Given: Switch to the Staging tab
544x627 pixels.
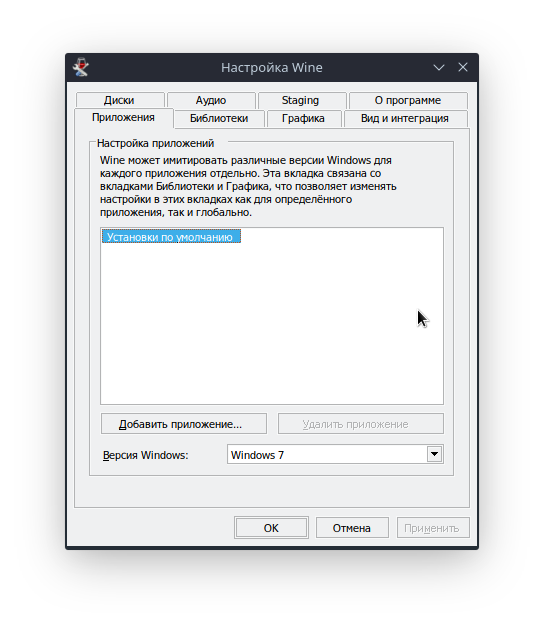Looking at the screenshot, I should 302,100.
